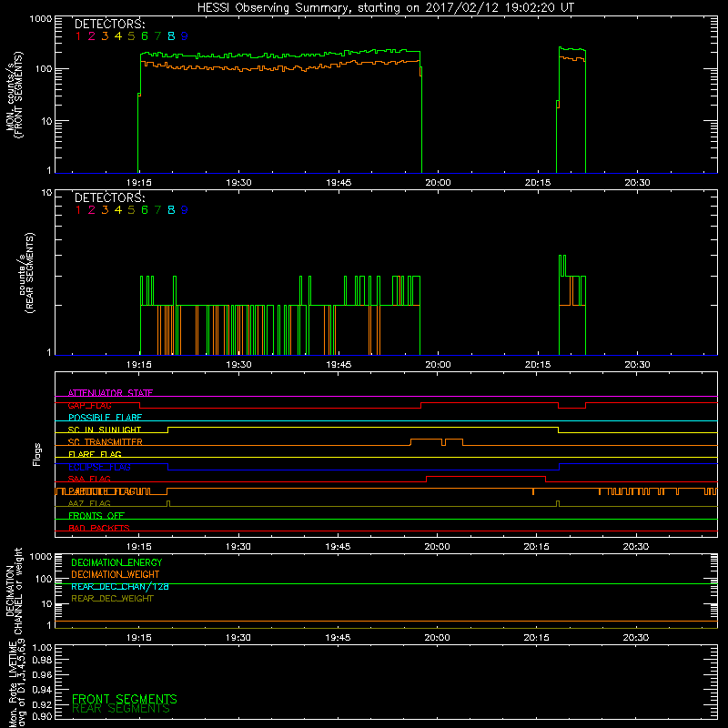This screenshot has height=728, width=728.
Task: Click the HESSI Observing Summary title
Action: (x=386, y=8)
